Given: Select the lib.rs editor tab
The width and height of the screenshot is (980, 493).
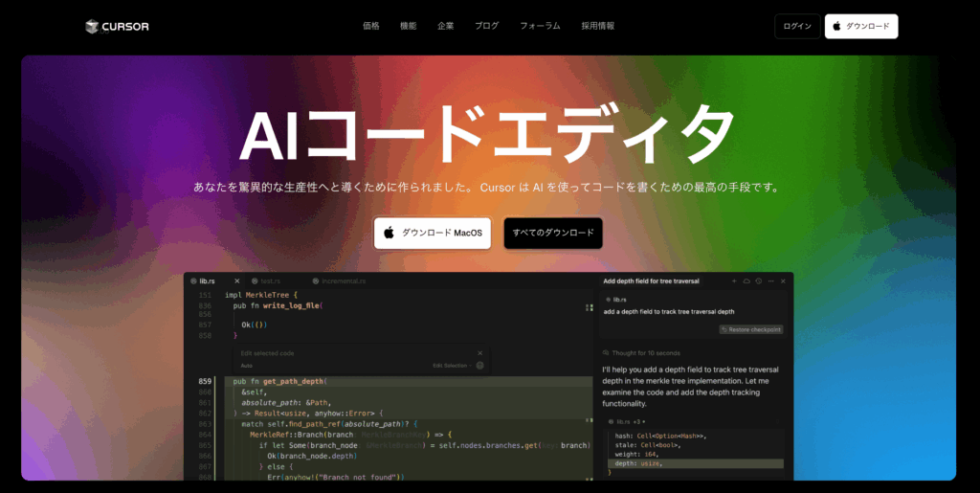Looking at the screenshot, I should [x=213, y=281].
